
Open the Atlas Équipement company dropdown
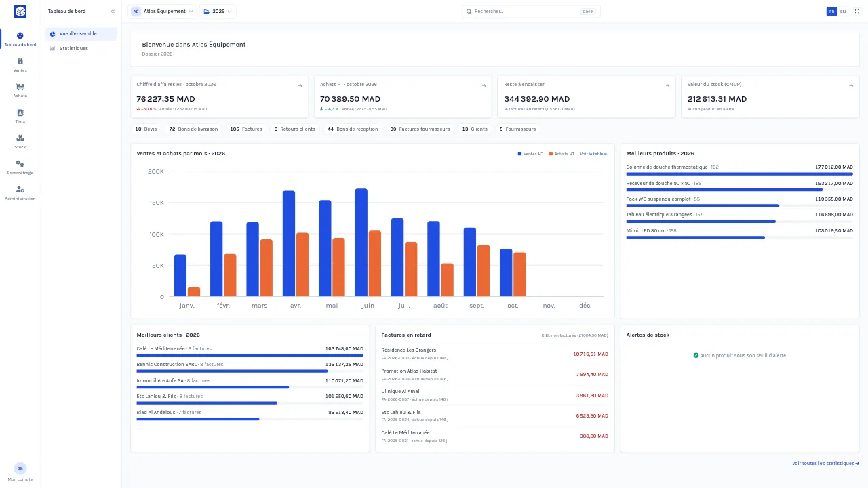tap(162, 12)
